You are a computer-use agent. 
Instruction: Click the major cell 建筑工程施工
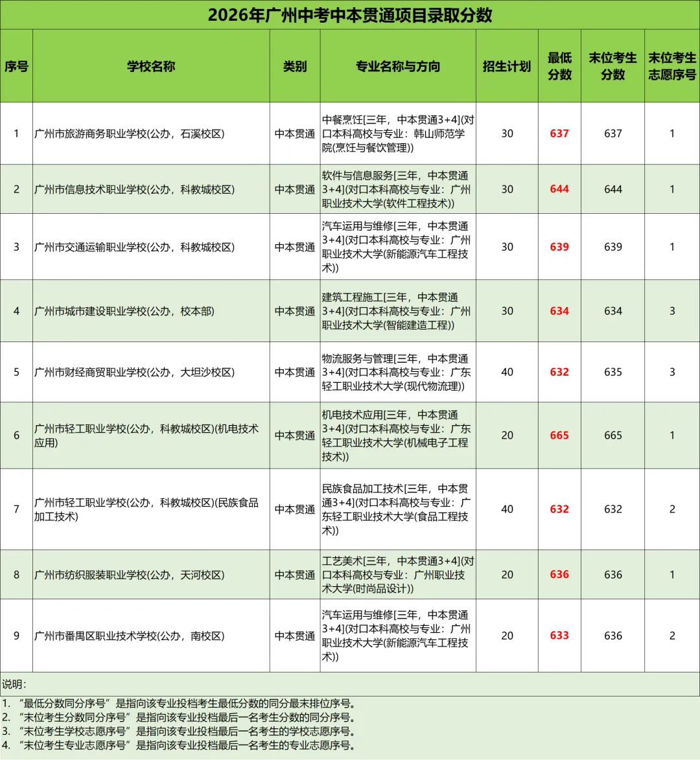click(x=398, y=311)
